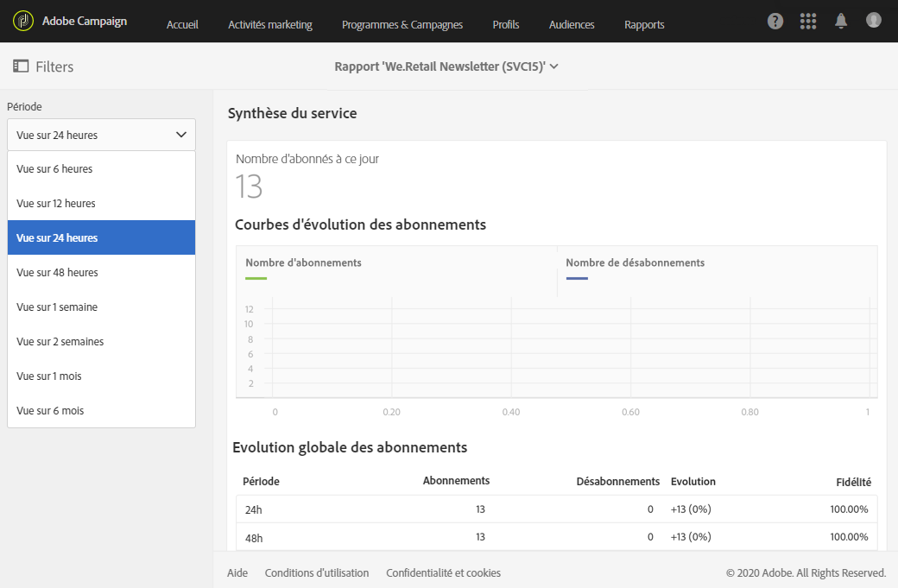Open the Rapports menu
898x588 pixels.
tap(644, 25)
